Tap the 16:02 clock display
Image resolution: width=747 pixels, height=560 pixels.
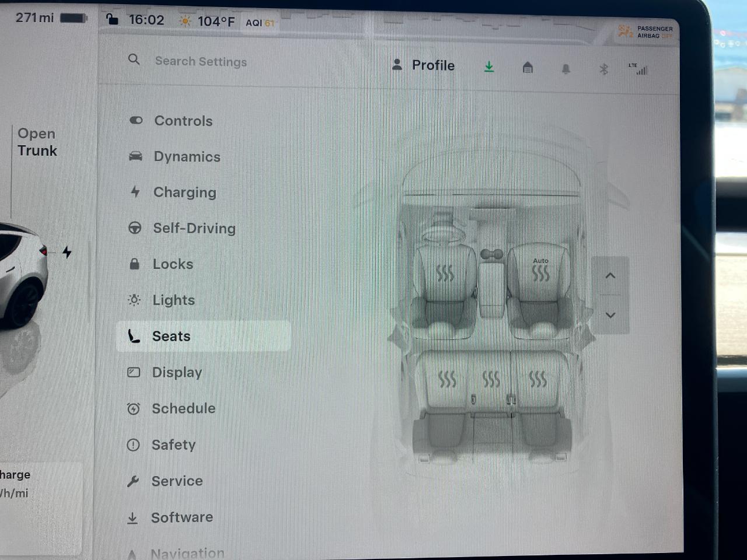(x=146, y=20)
